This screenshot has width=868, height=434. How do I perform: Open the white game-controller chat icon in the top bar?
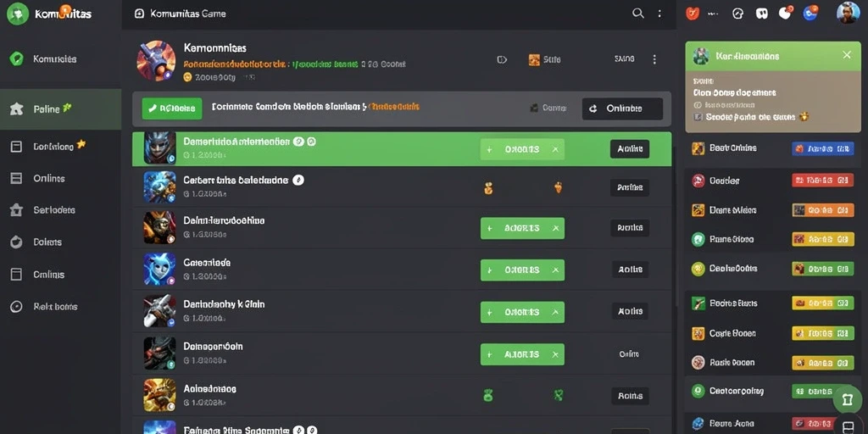point(764,14)
